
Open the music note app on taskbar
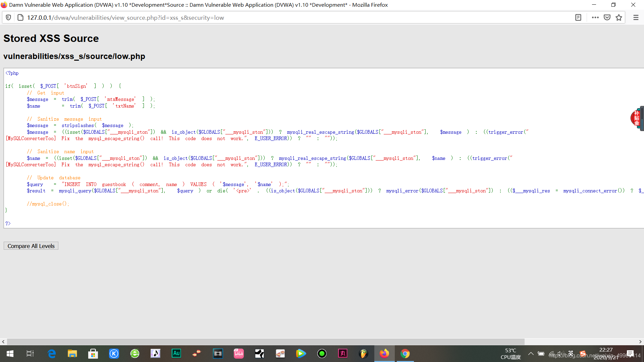tap(156, 354)
